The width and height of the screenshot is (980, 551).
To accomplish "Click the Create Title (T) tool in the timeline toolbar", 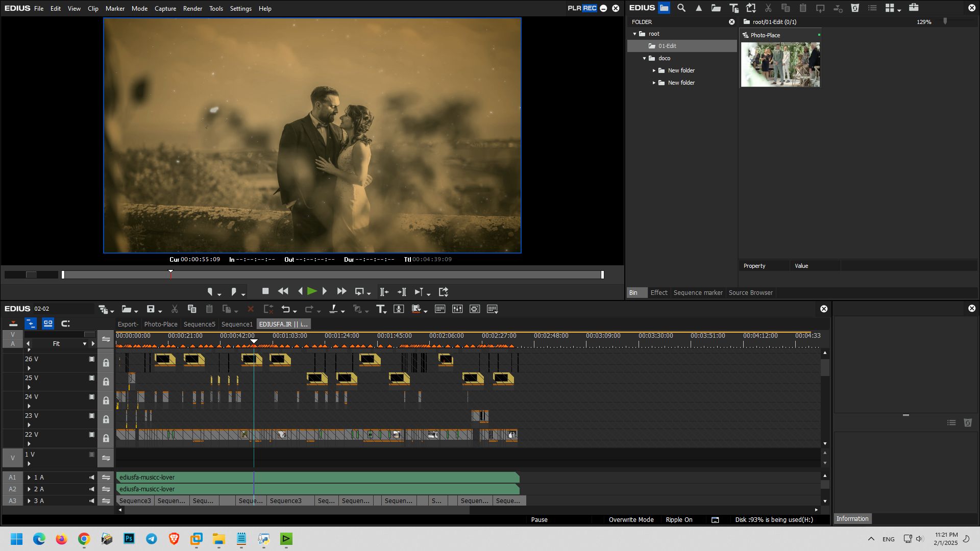I will (380, 309).
